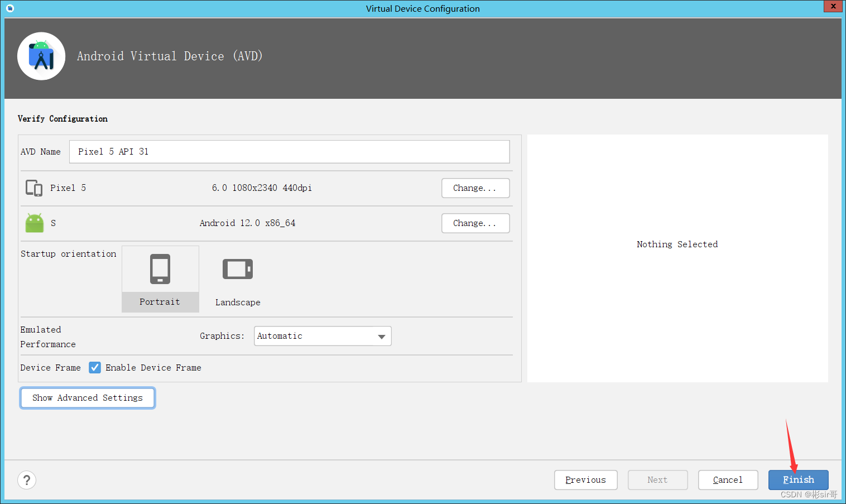Cancel the virtual device configuration
Image resolution: width=846 pixels, height=504 pixels.
(728, 480)
